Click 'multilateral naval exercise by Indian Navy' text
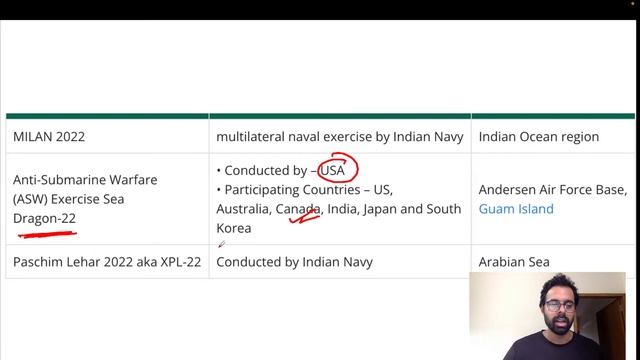This screenshot has width=640, height=360. coord(340,137)
